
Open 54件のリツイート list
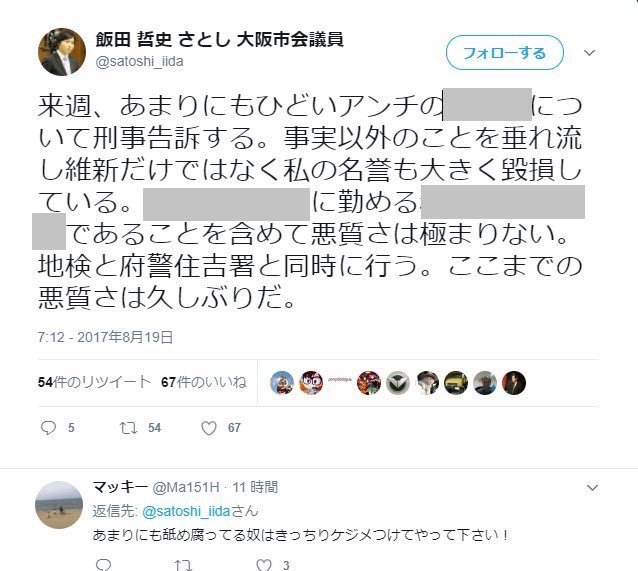[x=94, y=382]
